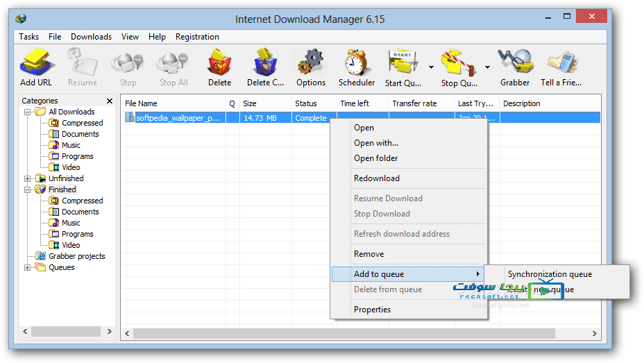Click the 14.73 MB size cell
This screenshot has height=363, width=644.
click(265, 118)
